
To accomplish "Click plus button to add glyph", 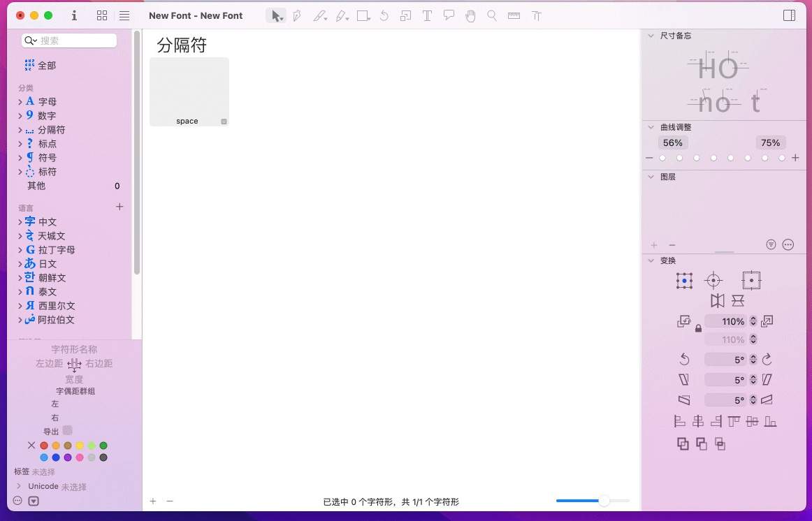I will (x=153, y=501).
